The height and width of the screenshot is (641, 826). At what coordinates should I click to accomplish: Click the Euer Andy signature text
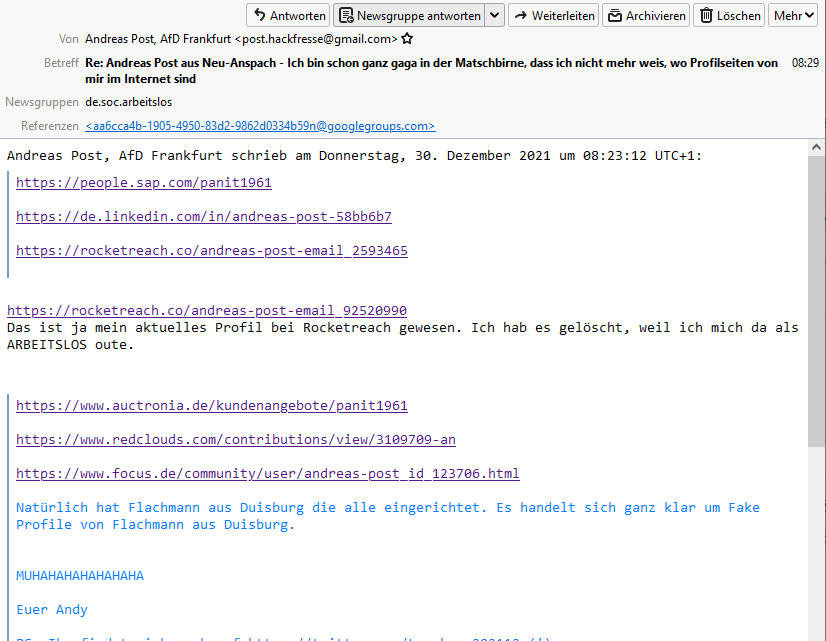52,610
